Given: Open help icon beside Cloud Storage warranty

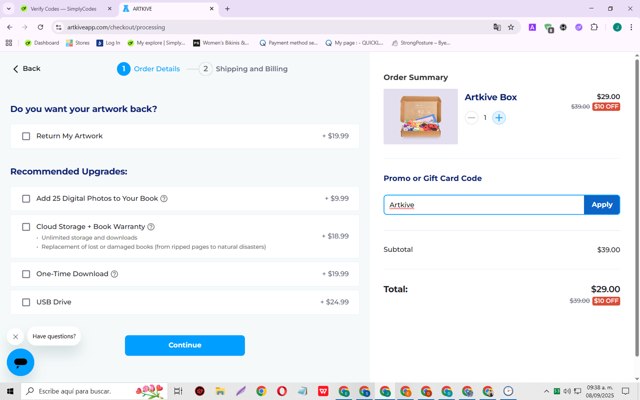Looking at the screenshot, I should pos(151,227).
